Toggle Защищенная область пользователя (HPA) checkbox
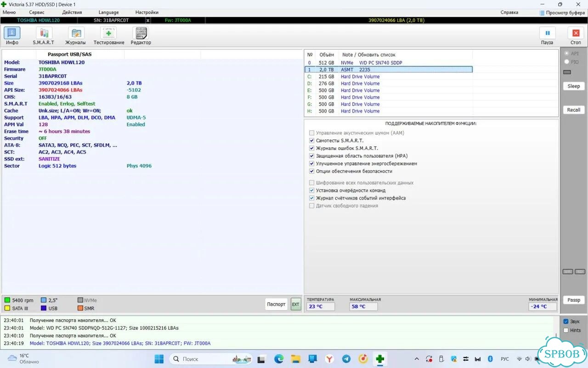This screenshot has width=588, height=368. pyautogui.click(x=312, y=156)
